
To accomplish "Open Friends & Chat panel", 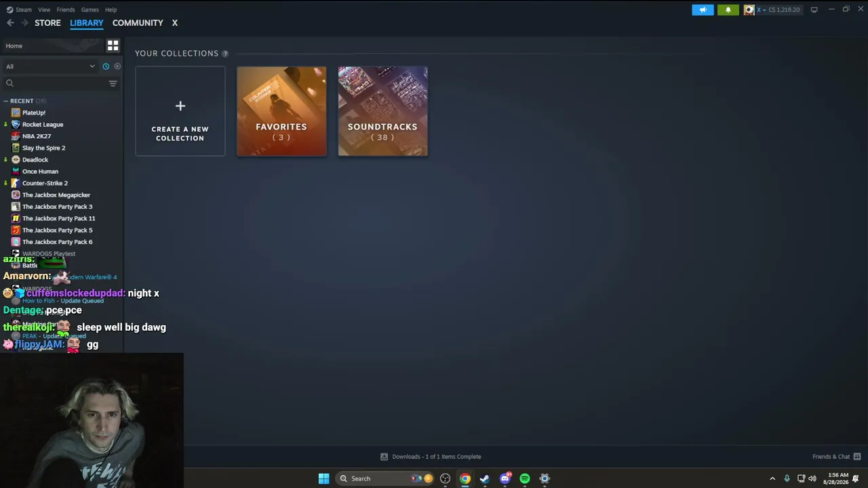I will 837,457.
